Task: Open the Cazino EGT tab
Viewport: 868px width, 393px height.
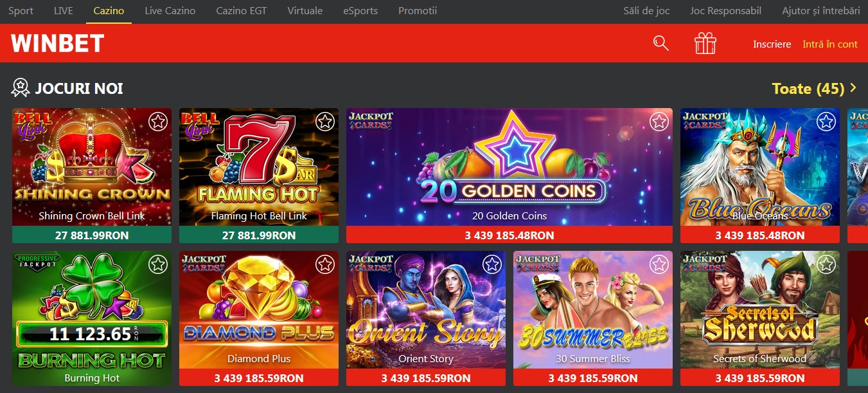Action: [x=241, y=11]
